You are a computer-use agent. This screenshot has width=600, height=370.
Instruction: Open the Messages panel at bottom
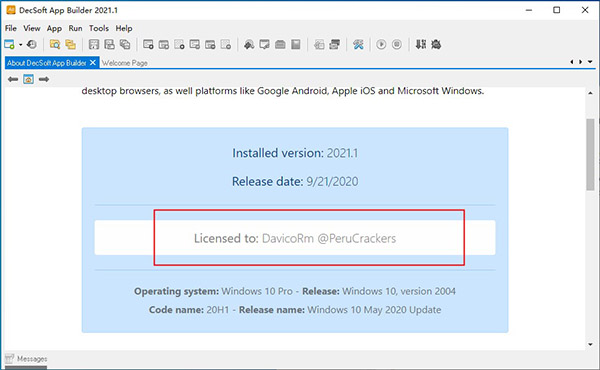(x=26, y=359)
